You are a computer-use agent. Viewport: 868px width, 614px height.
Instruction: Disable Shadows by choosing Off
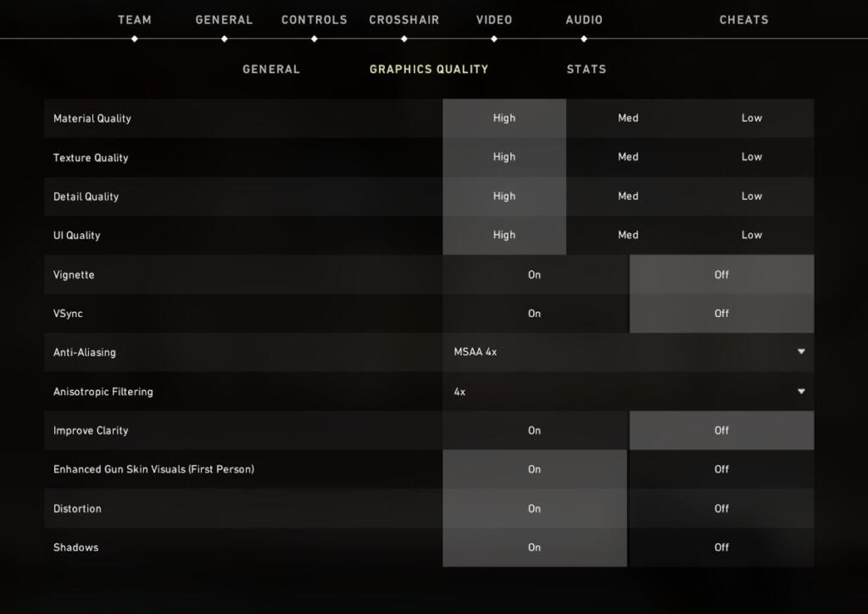point(721,547)
